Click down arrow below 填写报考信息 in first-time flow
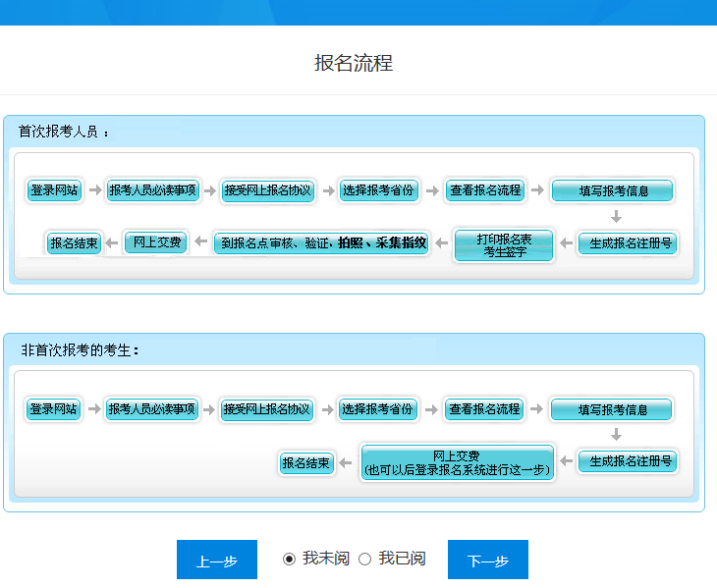Screen dimensions: 717x588 (616, 217)
